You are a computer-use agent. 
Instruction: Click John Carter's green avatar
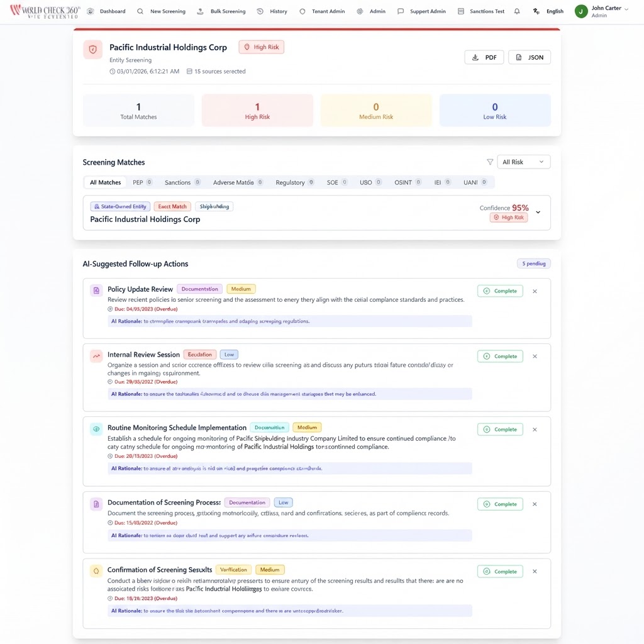click(x=580, y=11)
